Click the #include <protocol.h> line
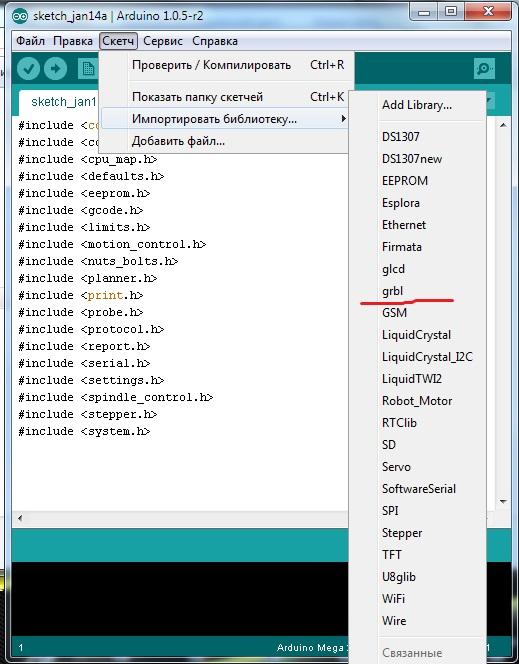The height and width of the screenshot is (664, 519). 91,329
